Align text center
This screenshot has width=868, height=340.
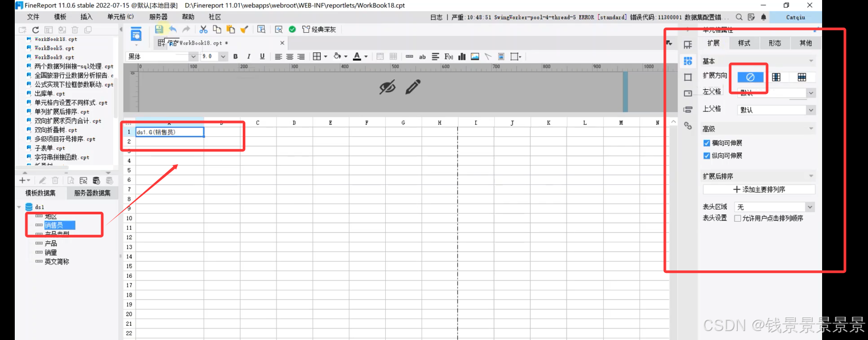[290, 56]
